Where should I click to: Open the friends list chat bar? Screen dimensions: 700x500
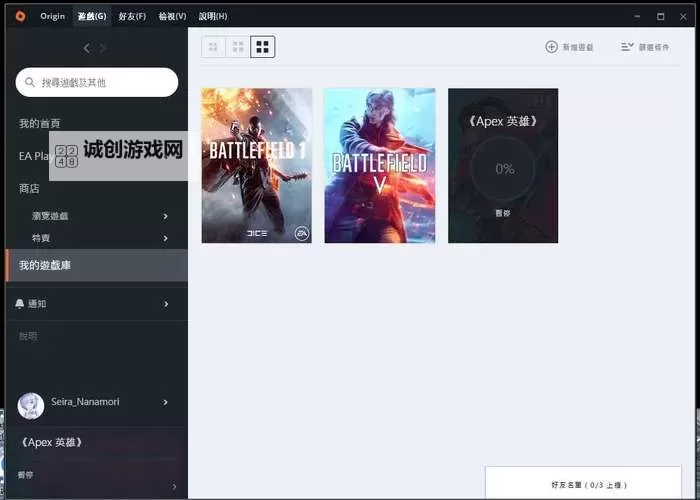coord(583,483)
